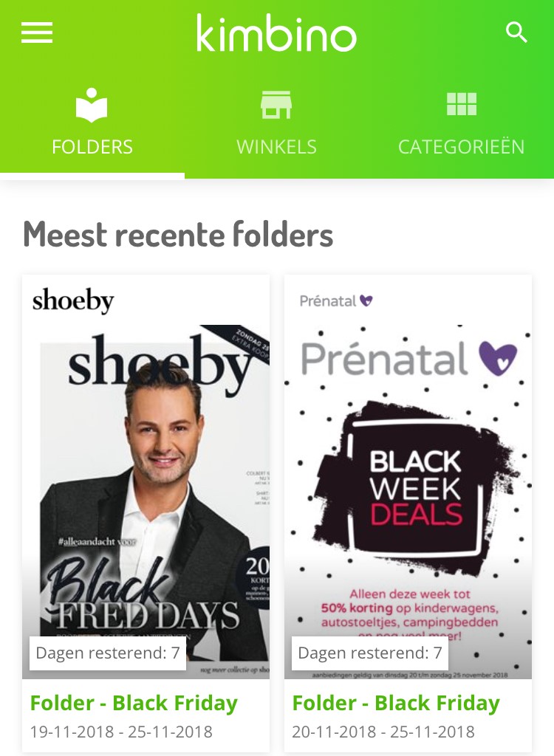Click the Meest recente folders heading

coord(178,234)
